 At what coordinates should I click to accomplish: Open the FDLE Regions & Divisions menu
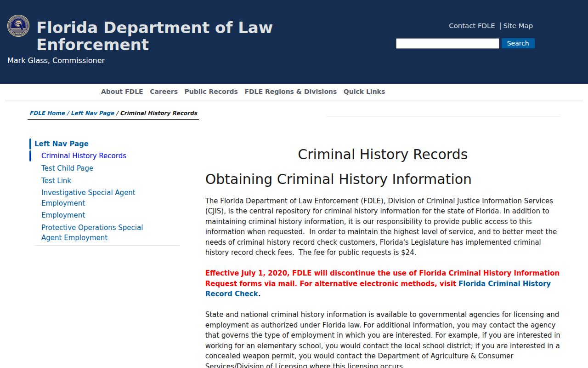(x=291, y=92)
